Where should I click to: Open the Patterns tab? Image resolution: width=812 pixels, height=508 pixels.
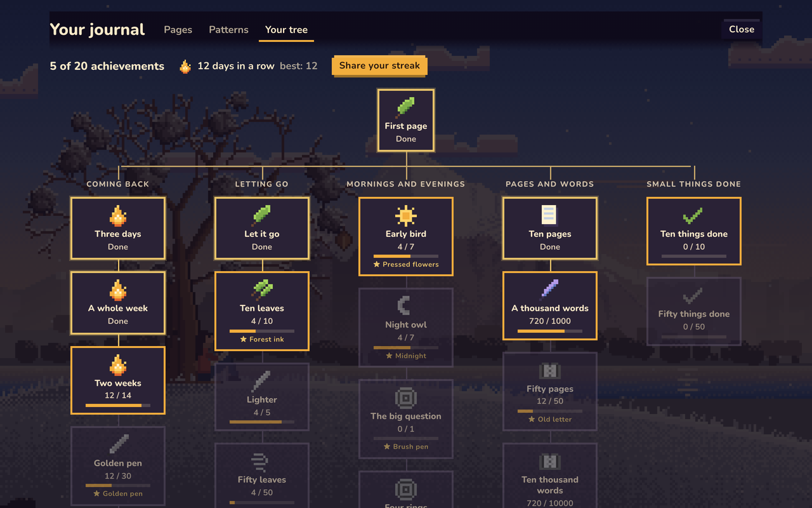[x=228, y=29]
